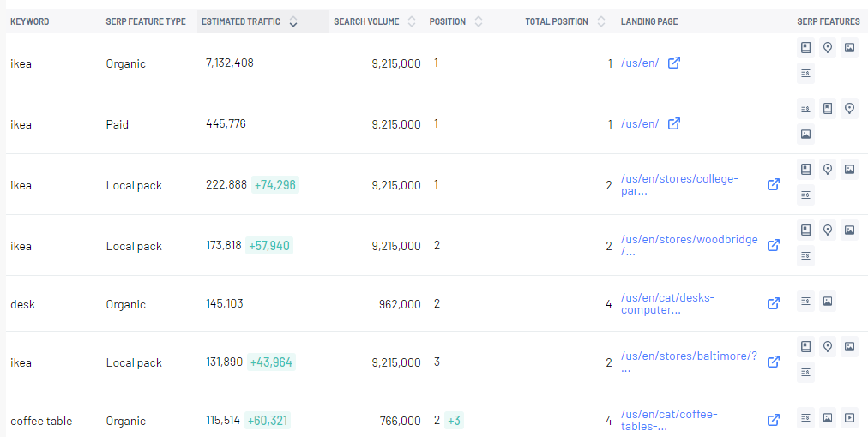Sort by Search Volume column arrows

pyautogui.click(x=412, y=21)
